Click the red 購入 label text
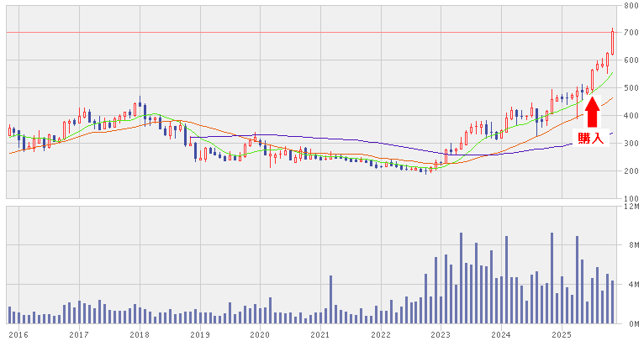The height and width of the screenshot is (341, 644). [x=591, y=138]
